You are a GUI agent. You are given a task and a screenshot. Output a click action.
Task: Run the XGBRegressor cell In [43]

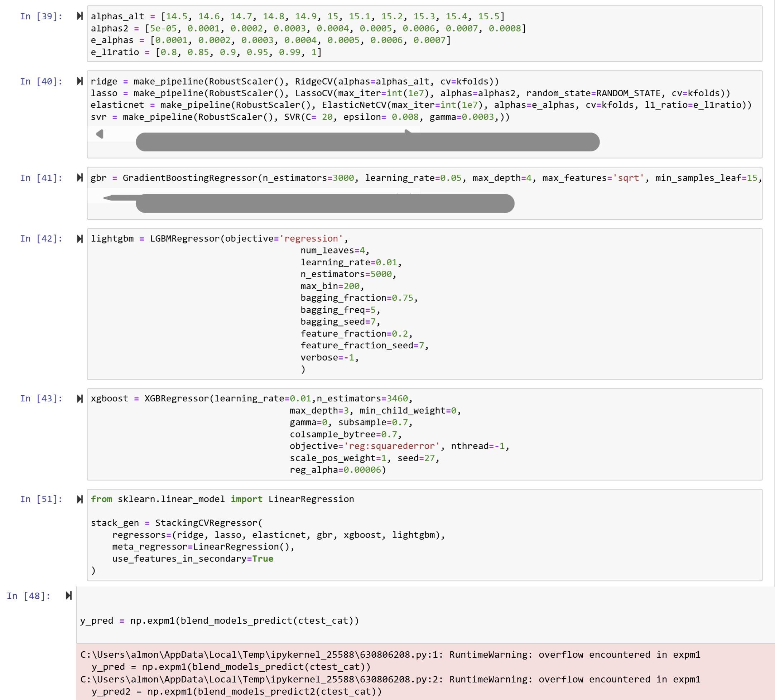click(x=80, y=399)
